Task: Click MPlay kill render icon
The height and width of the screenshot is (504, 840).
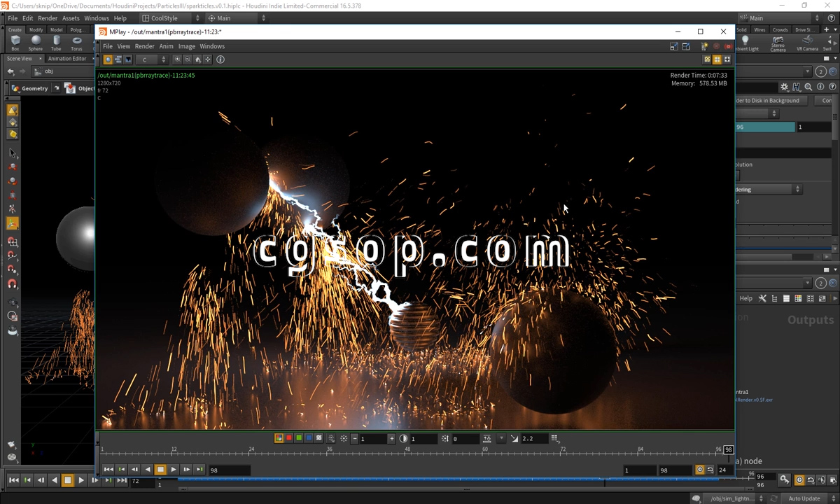Action: [x=728, y=46]
